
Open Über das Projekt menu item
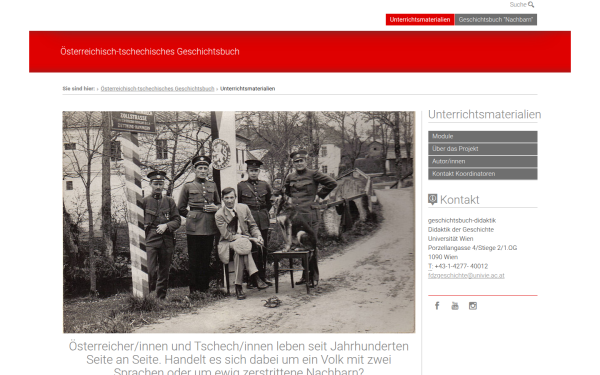click(x=483, y=149)
